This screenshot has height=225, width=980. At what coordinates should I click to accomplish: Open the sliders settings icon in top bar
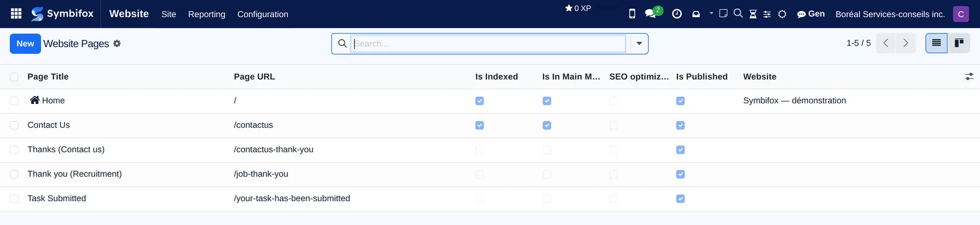pos(767,13)
